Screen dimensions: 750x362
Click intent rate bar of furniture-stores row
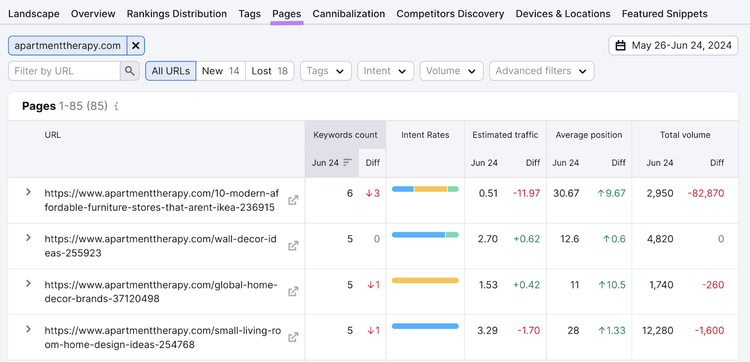coord(425,189)
